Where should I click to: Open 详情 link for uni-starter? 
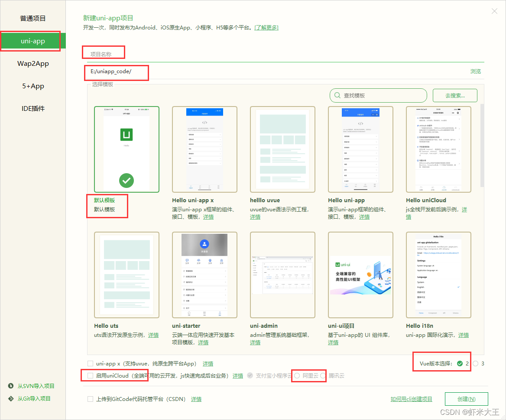(x=203, y=342)
